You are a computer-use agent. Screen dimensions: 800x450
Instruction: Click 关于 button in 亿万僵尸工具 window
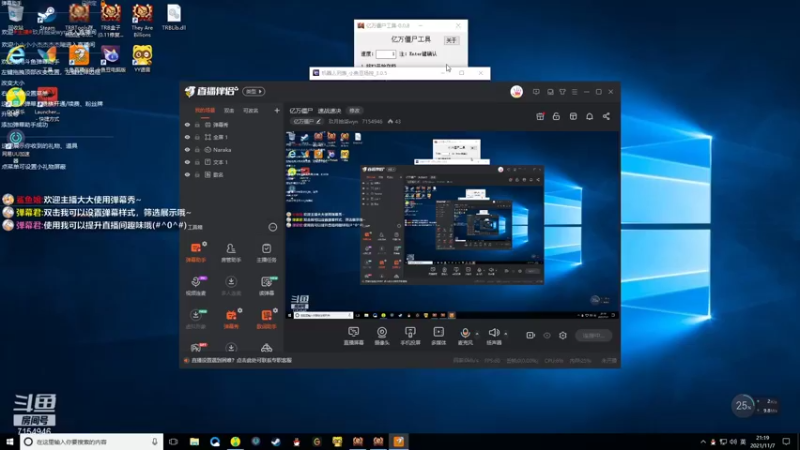451,40
